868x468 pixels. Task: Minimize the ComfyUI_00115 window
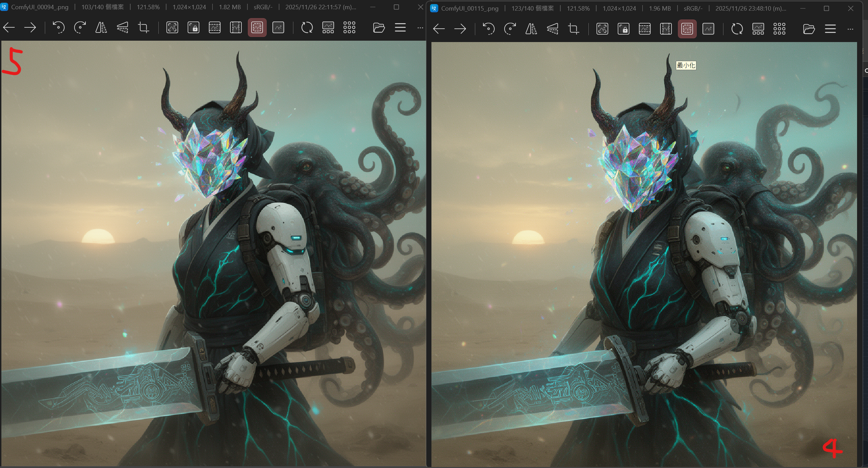[x=803, y=8]
